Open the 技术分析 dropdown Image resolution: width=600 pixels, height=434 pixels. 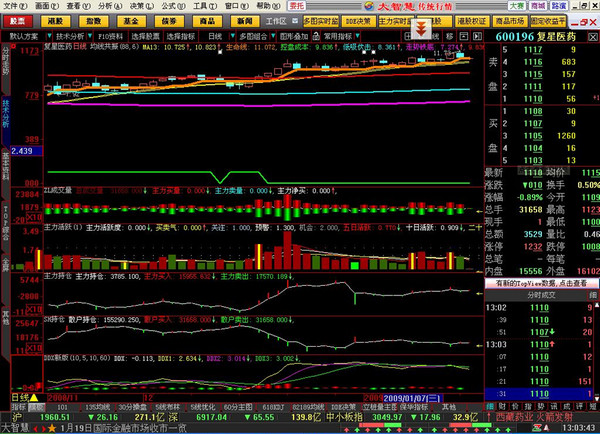pos(72,36)
